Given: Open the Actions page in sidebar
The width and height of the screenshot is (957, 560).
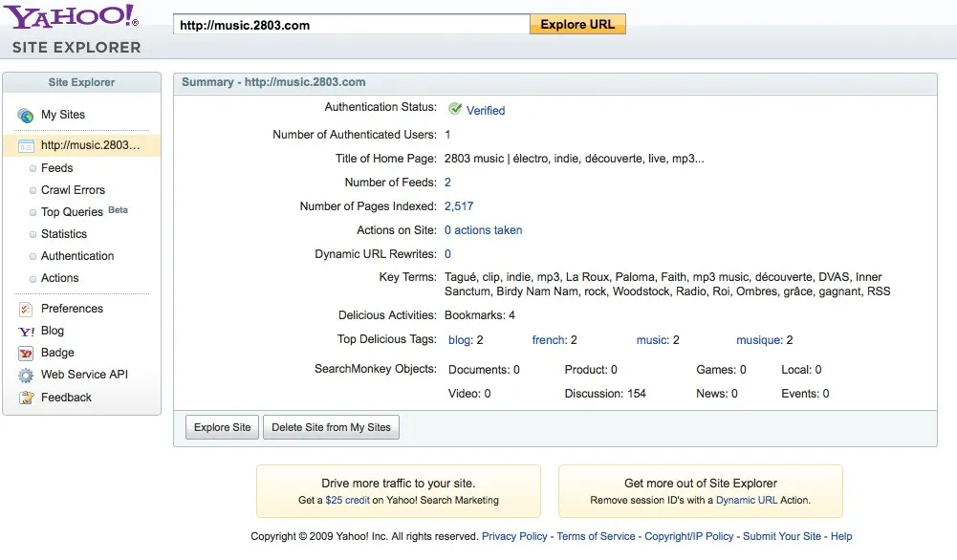Looking at the screenshot, I should [60, 277].
